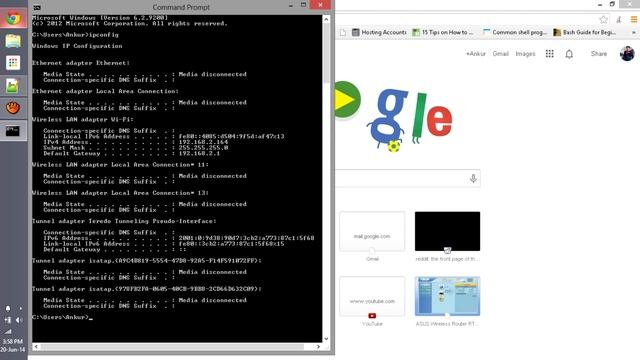Click the Command Prompt horizontal scrollbar thumb
The image size is (640, 360).
pos(172,347)
